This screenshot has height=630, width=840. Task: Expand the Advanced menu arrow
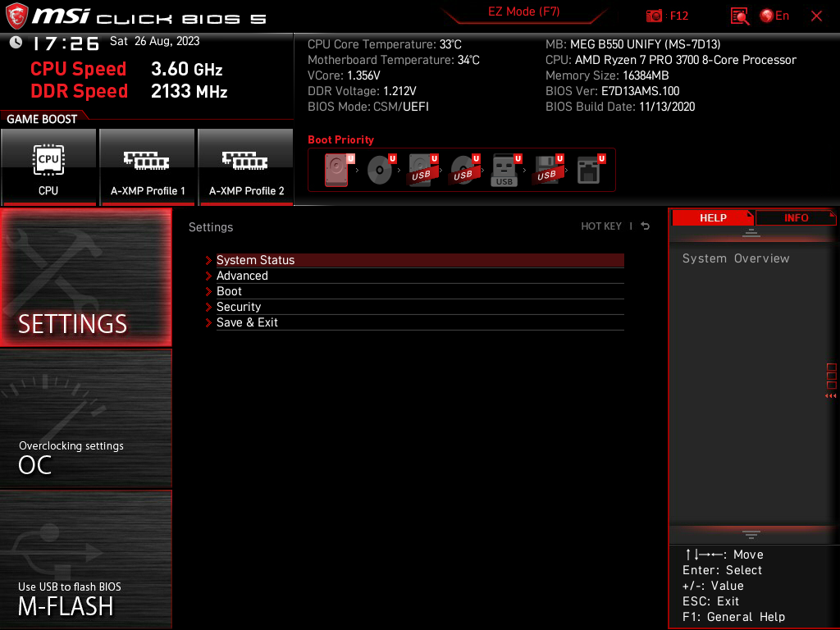[208, 276]
